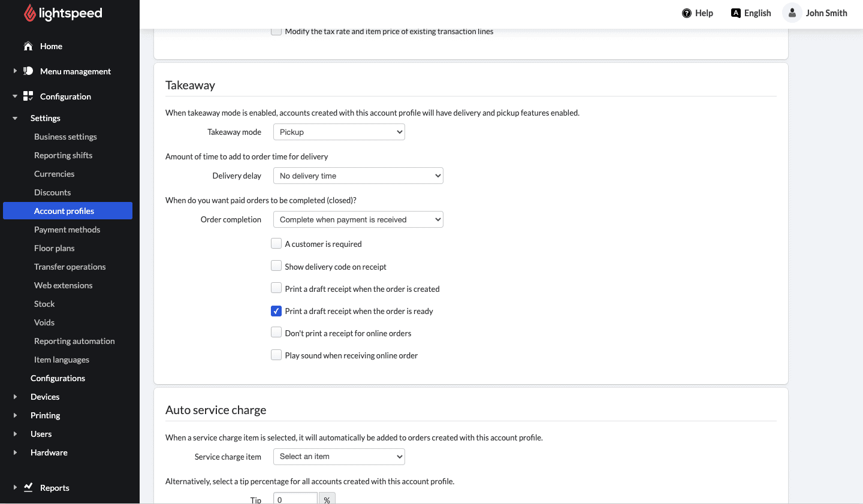Enable 'Don't print a receipt for online orders'
Image resolution: width=863 pixels, height=504 pixels.
point(276,332)
